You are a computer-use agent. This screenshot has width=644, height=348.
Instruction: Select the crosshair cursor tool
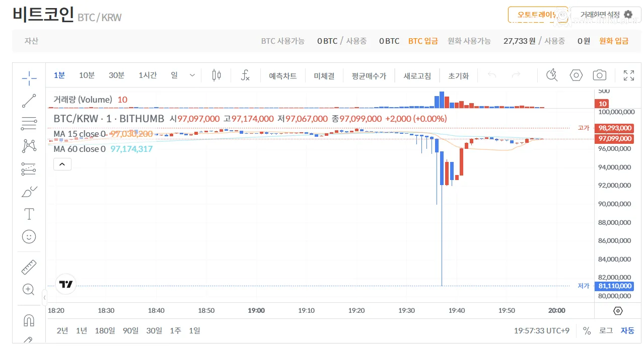click(29, 78)
